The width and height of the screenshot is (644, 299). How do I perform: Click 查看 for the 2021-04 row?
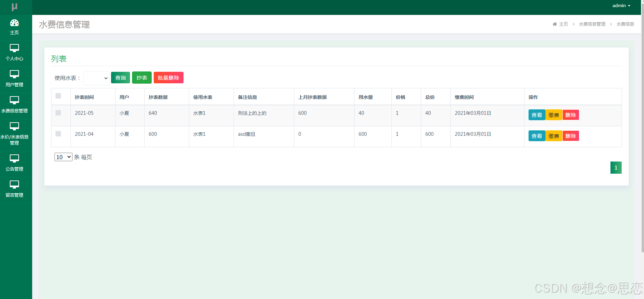(537, 136)
